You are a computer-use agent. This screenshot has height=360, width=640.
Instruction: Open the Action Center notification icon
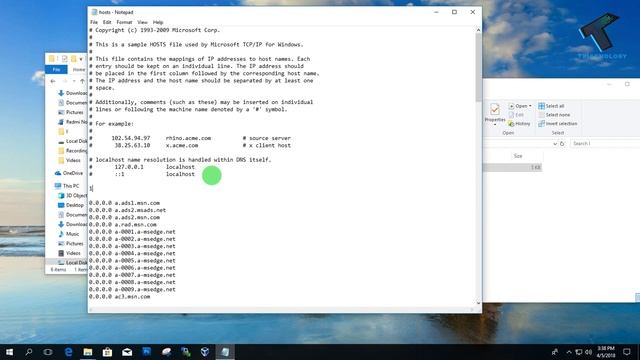pos(627,352)
